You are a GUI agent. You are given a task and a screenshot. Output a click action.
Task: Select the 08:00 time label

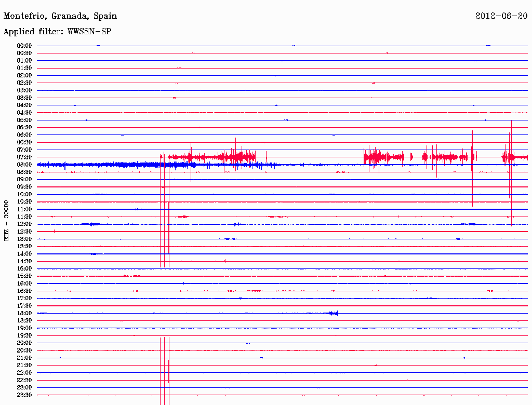point(24,165)
